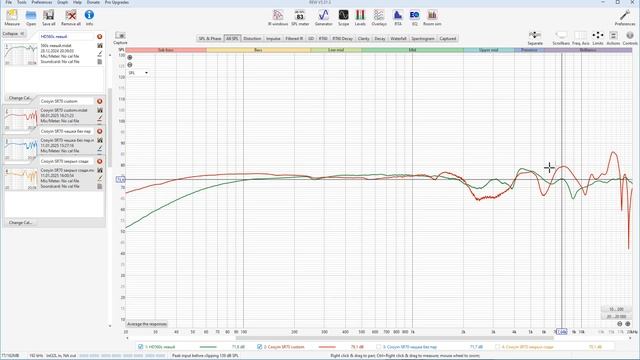The width and height of the screenshot is (640, 360).
Task: Delete the Cosyin SR70 custom measurement
Action: 100,101
